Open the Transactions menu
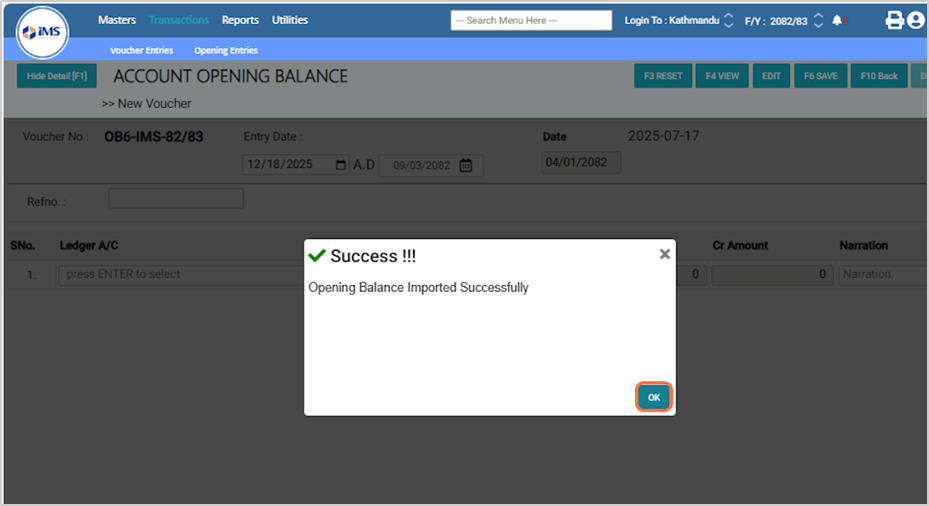 pos(179,20)
